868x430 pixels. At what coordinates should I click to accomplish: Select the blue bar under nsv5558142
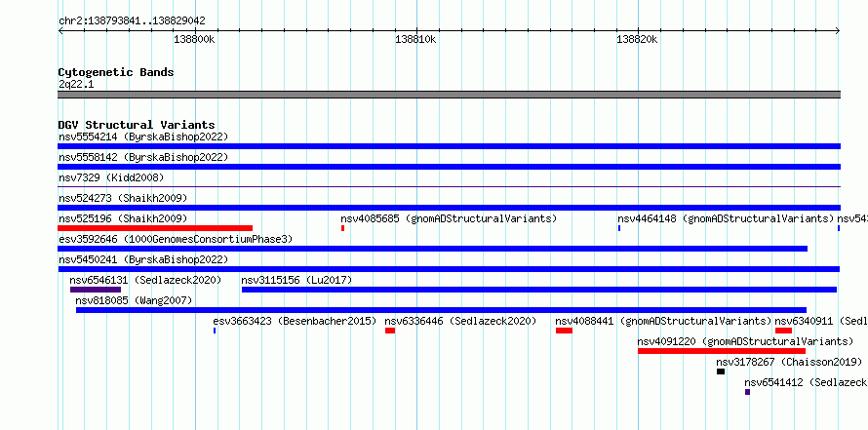(x=449, y=167)
